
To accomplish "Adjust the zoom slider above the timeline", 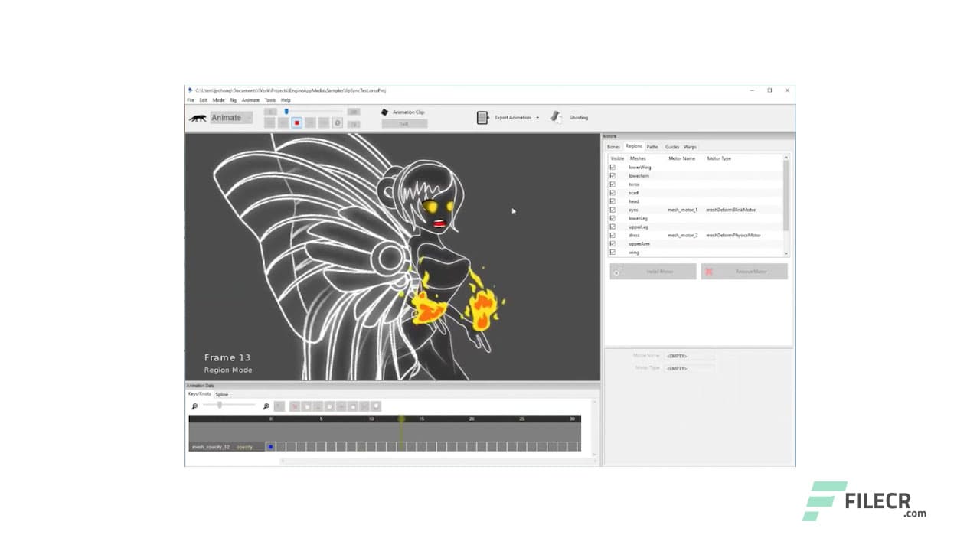I will coord(220,405).
